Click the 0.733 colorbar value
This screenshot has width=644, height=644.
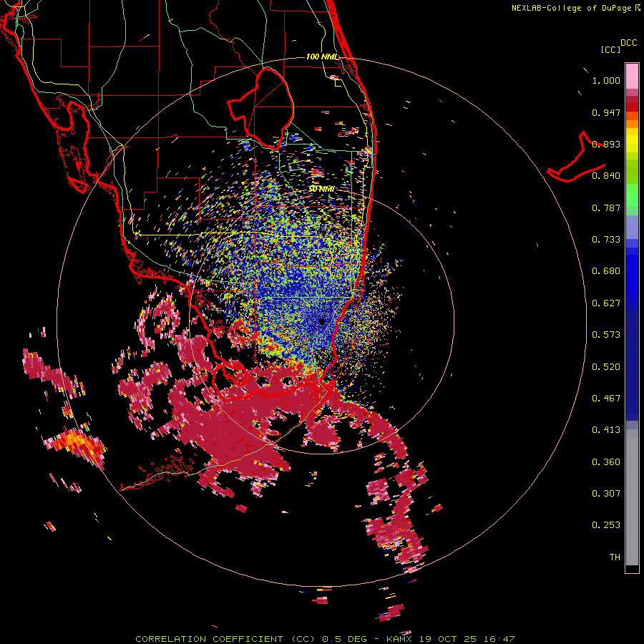[606, 240]
